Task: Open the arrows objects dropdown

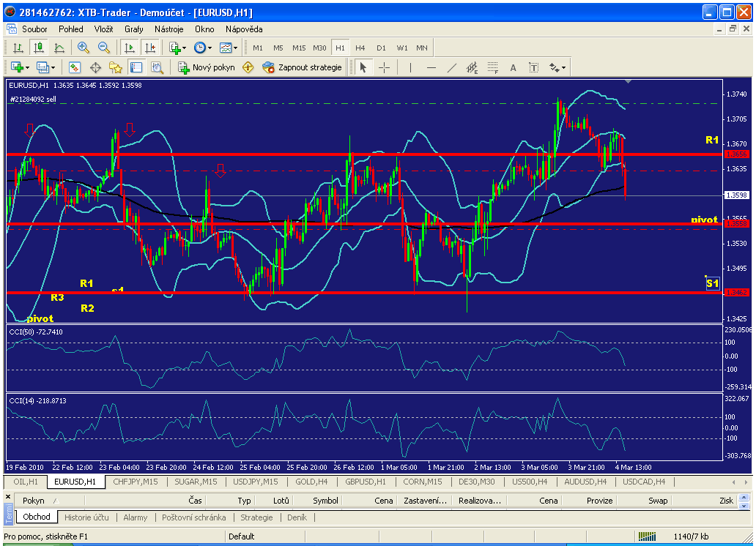Action: pyautogui.click(x=557, y=67)
